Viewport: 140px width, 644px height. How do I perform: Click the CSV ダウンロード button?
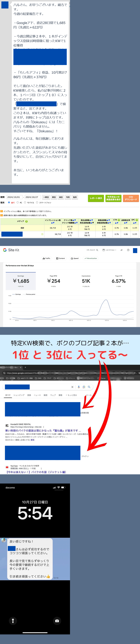pos(131,198)
